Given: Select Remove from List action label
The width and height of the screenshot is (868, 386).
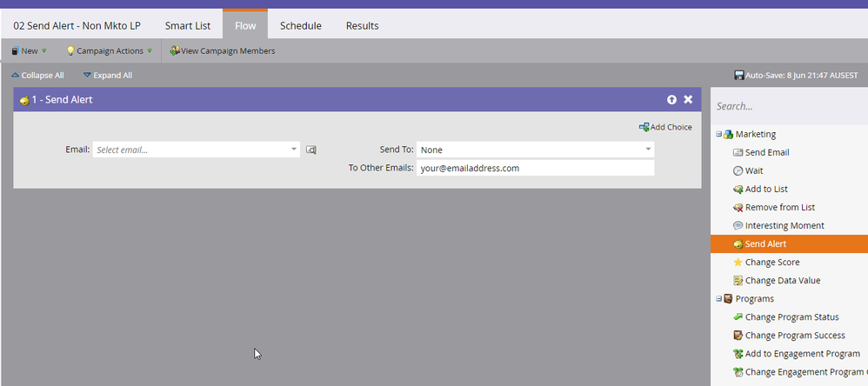Looking at the screenshot, I should point(780,208).
